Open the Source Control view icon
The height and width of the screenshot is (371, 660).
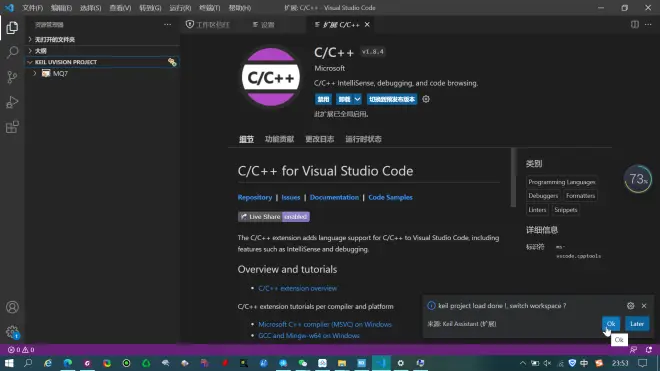[x=12, y=77]
